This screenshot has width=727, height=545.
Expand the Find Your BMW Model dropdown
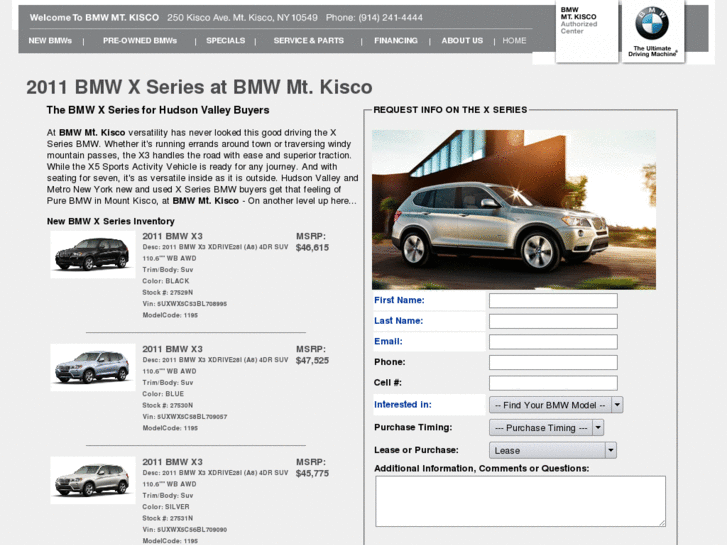click(556, 405)
